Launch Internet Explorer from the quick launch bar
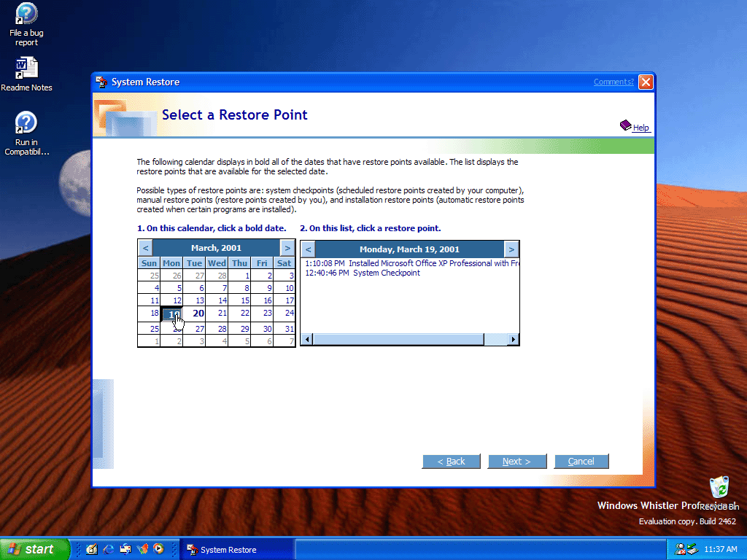The image size is (747, 560). [109, 549]
